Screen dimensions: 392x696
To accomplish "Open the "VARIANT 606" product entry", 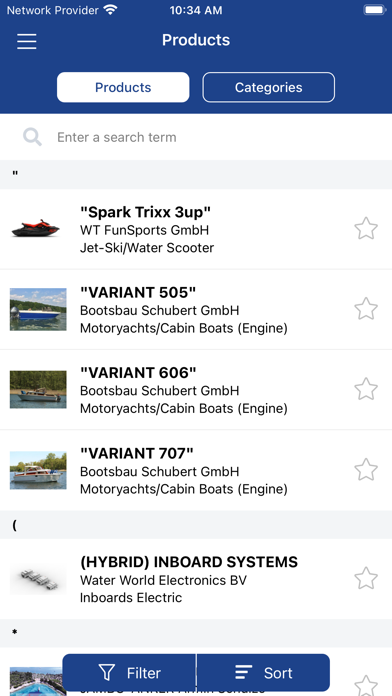I will tap(196, 390).
